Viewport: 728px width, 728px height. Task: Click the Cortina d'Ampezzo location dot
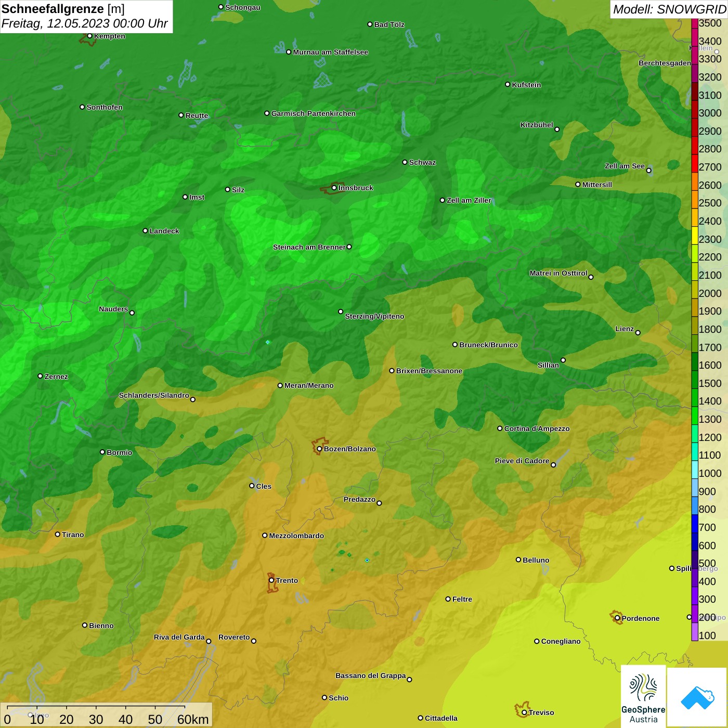point(500,428)
